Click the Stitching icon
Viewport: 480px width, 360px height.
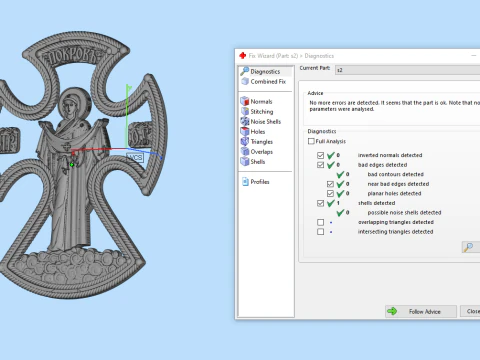(x=245, y=111)
